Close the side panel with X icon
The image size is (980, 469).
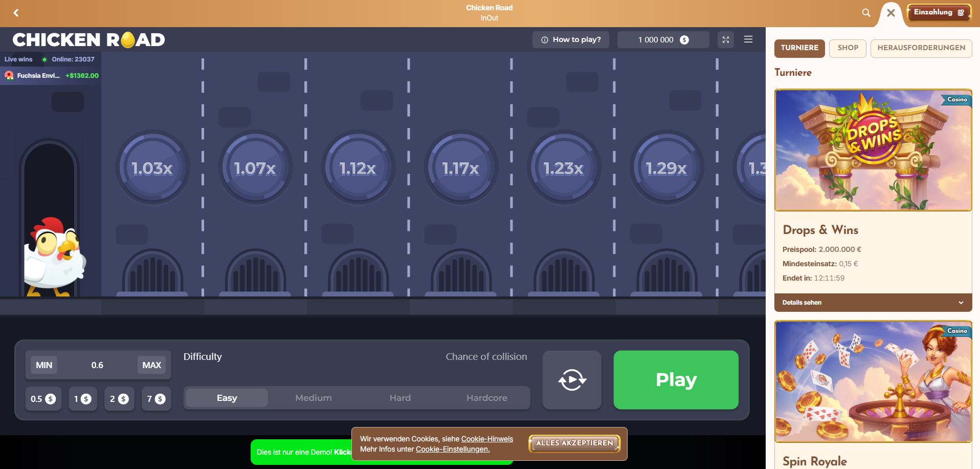click(890, 13)
